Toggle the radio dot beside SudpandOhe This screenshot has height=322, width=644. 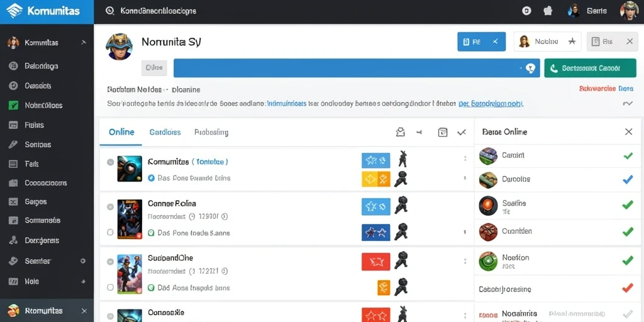click(x=111, y=261)
